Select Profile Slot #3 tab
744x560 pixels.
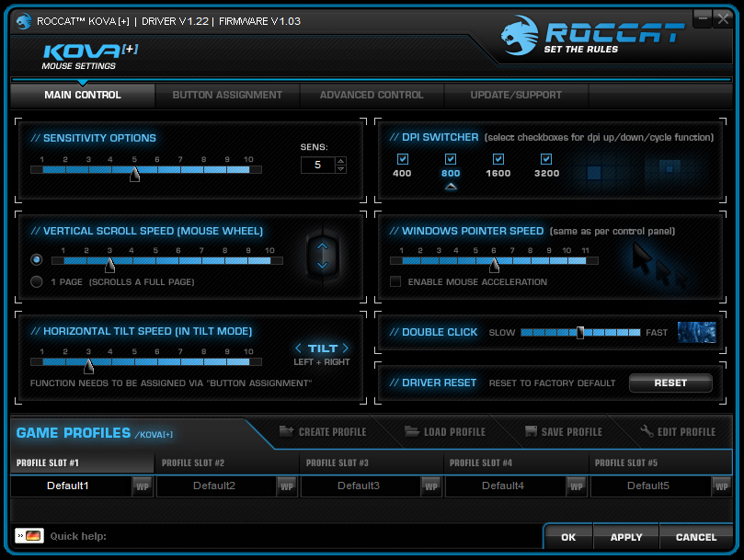point(372,463)
